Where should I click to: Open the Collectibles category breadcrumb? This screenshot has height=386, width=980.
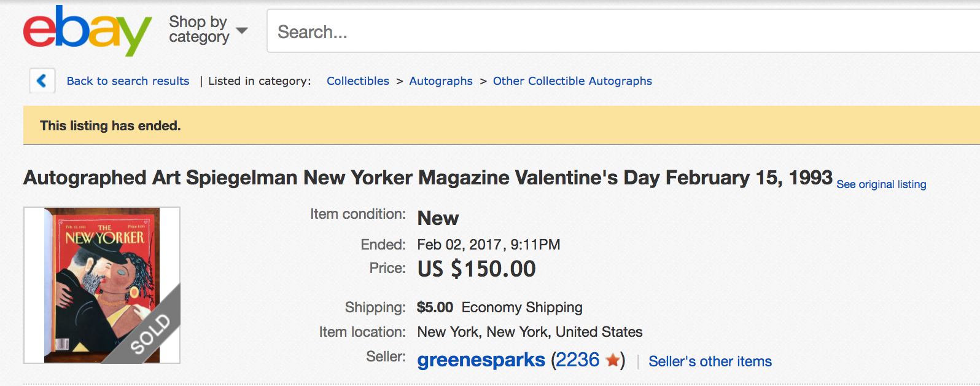[358, 81]
